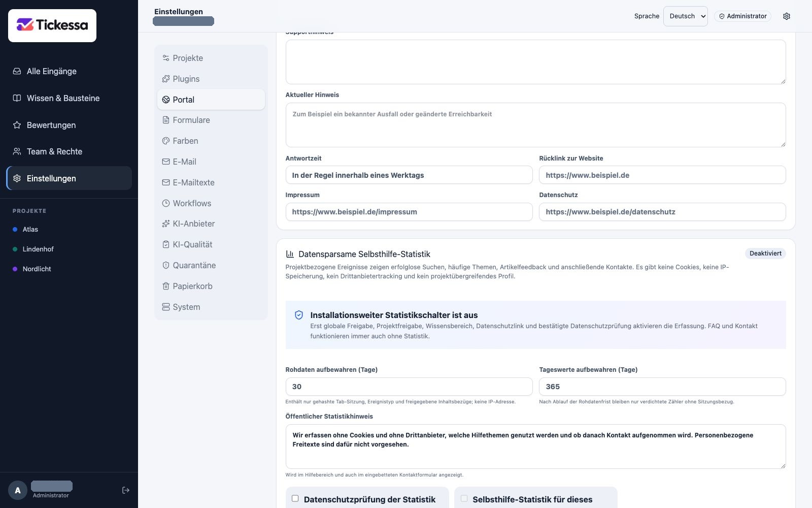Click the Datenschutz URL field
The image size is (812, 508).
[662, 212]
